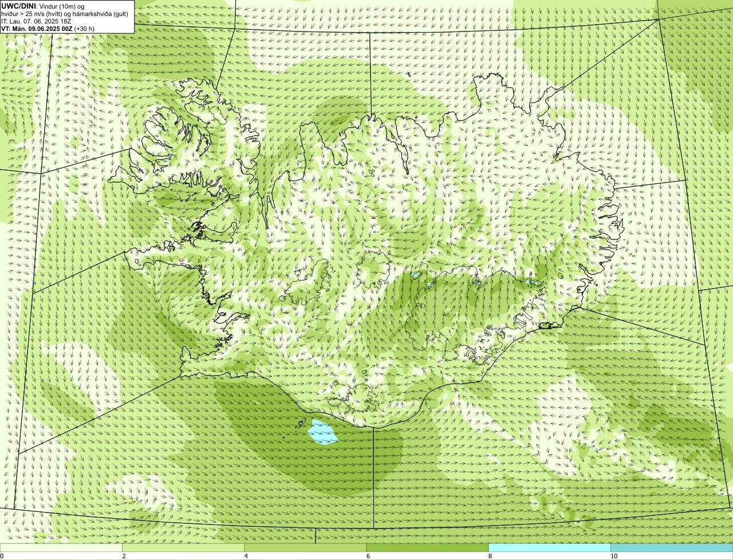Click the 8–10 m/s light cyan swatch
733x560 pixels.
tap(549, 548)
